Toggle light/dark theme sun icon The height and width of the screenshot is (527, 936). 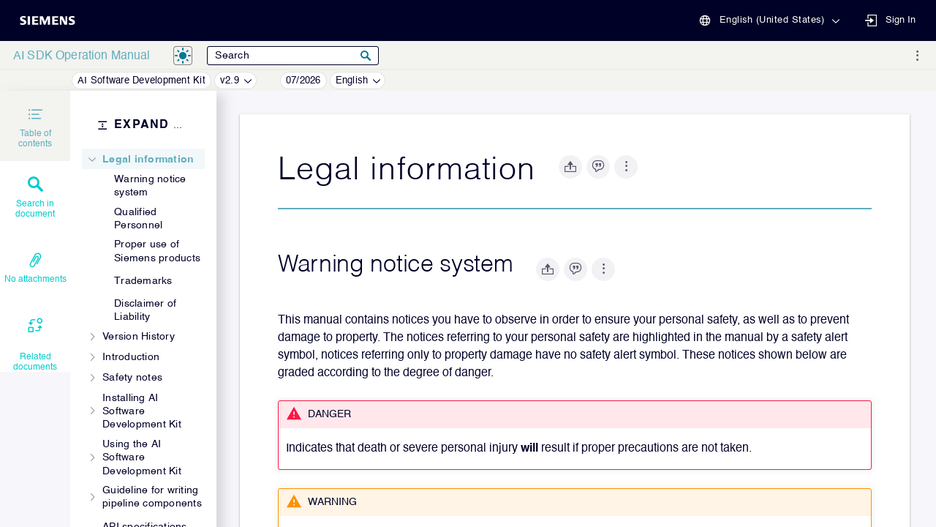click(x=183, y=56)
